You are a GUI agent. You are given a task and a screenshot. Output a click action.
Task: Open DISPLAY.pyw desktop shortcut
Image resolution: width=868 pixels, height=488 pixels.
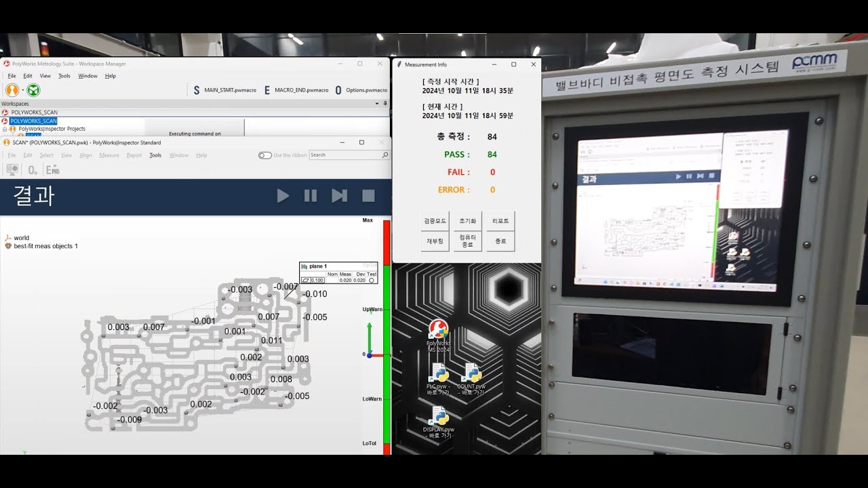(x=439, y=423)
